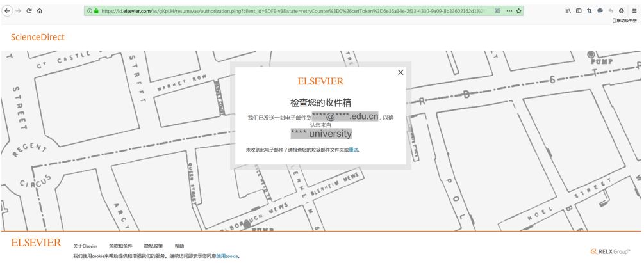The height and width of the screenshot is (263, 644).
Task: Click the 检查您的收件箱 heading
Action: (x=320, y=102)
